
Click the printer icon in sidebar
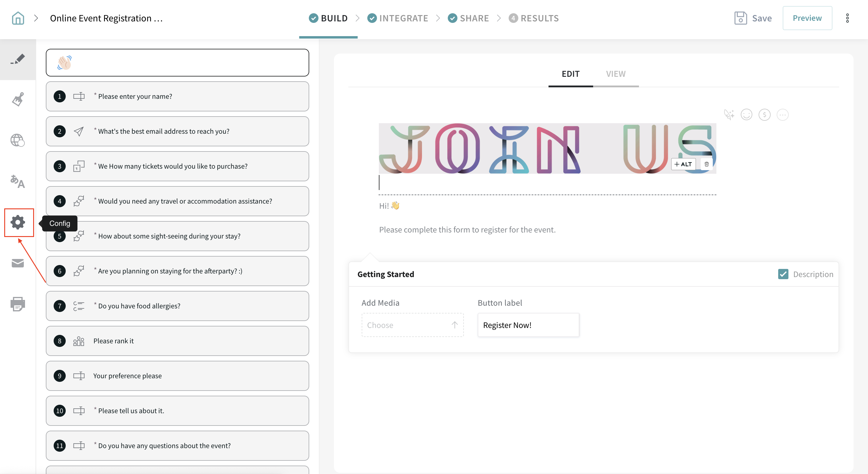click(18, 304)
